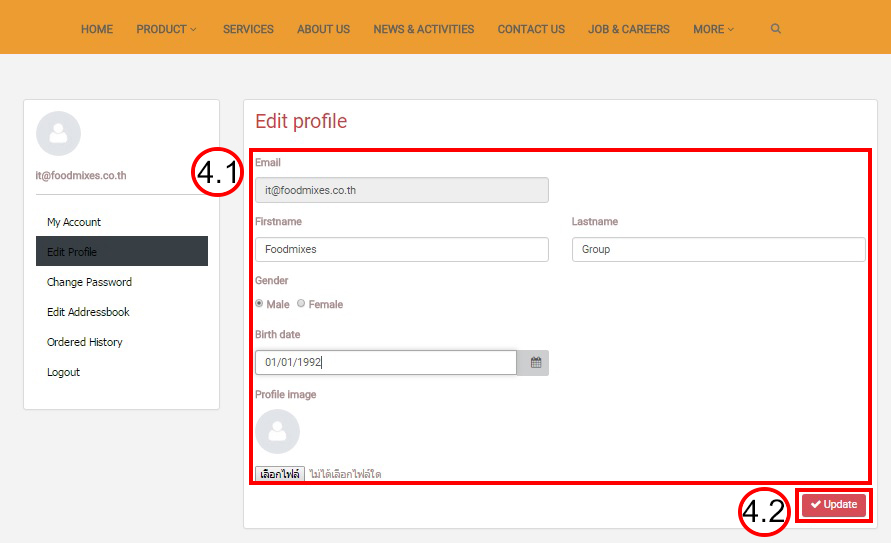Viewport: 891px width, 543px height.
Task: Click the Edit profile heading
Action: coord(301,121)
